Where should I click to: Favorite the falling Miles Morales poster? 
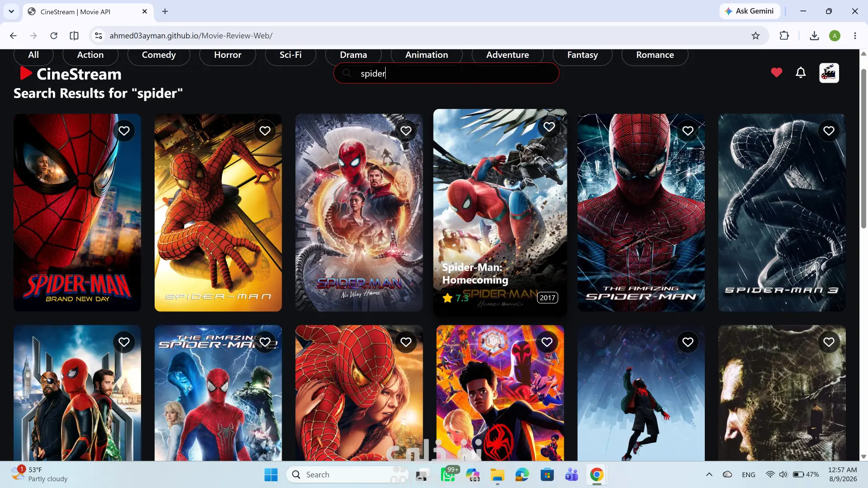pos(688,343)
